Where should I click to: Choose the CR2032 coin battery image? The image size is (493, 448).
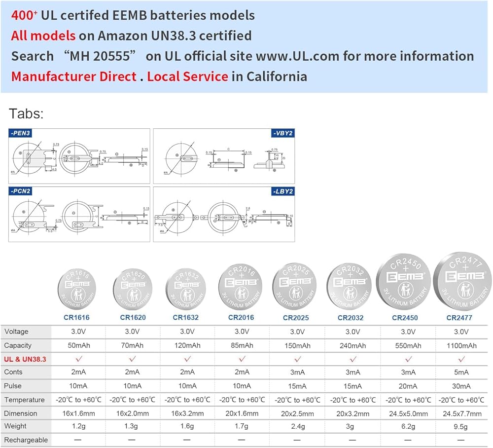pyautogui.click(x=351, y=289)
